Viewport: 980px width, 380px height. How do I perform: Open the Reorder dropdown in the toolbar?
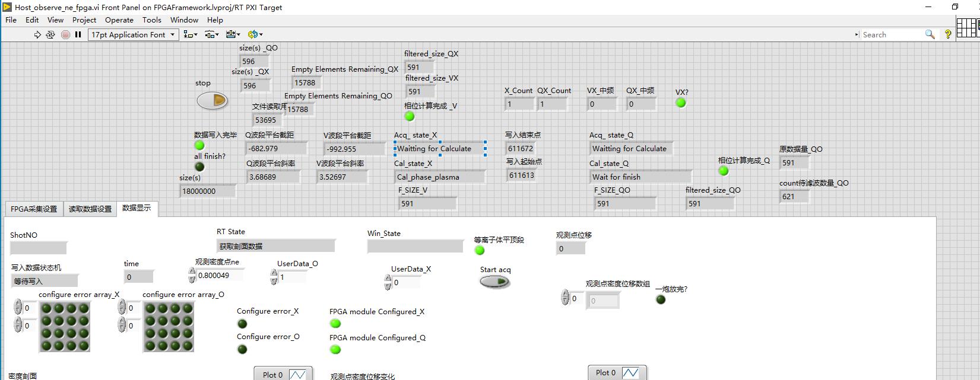point(255,35)
